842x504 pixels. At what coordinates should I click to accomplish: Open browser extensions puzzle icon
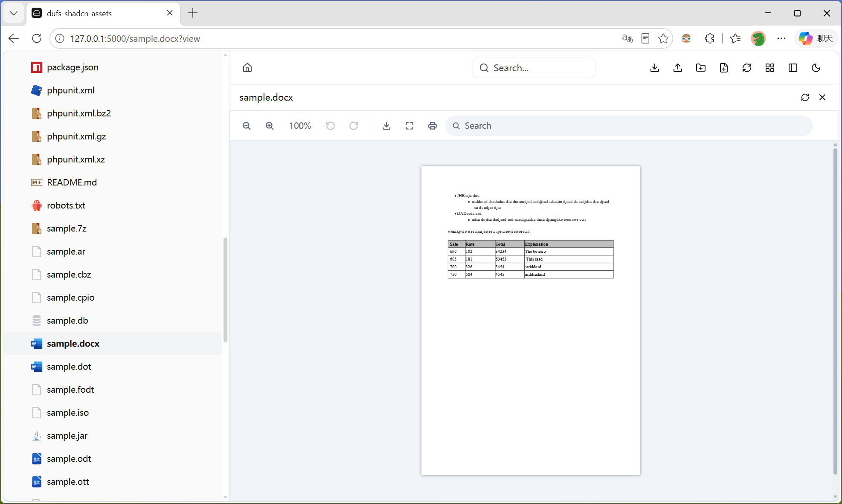(709, 38)
